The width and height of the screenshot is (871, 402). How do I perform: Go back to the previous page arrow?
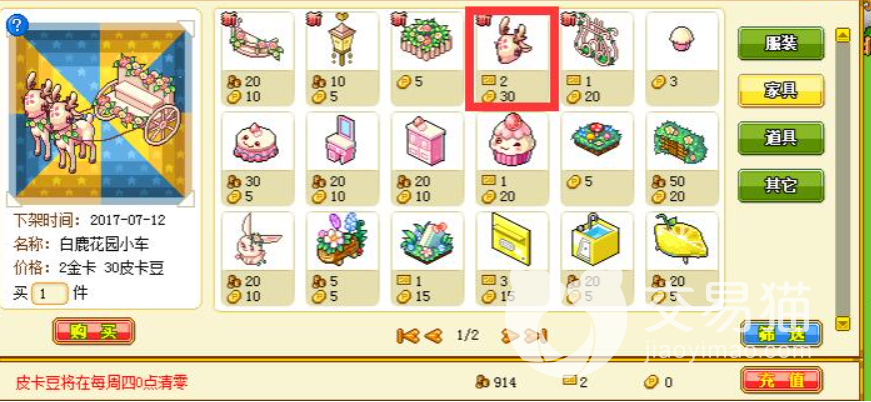coord(434,335)
